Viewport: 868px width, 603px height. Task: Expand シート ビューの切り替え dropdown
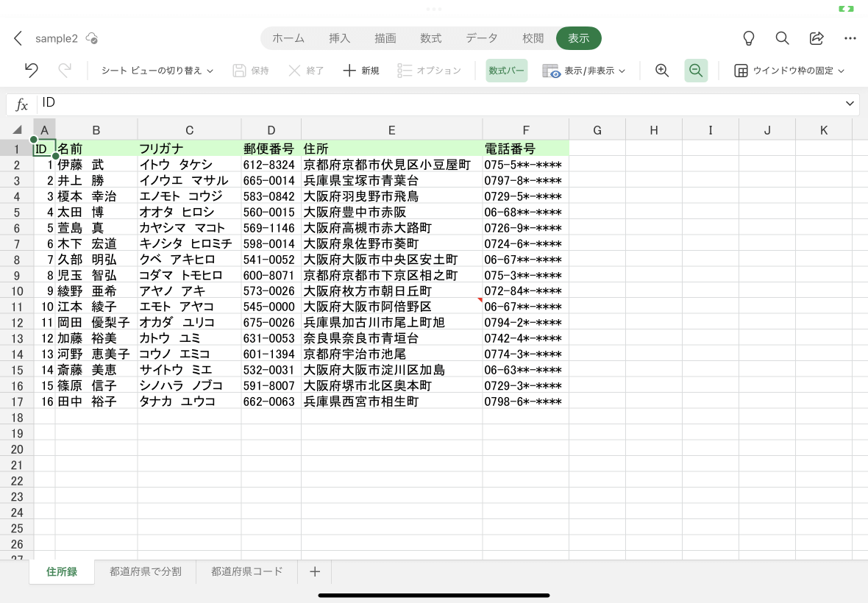coord(157,71)
